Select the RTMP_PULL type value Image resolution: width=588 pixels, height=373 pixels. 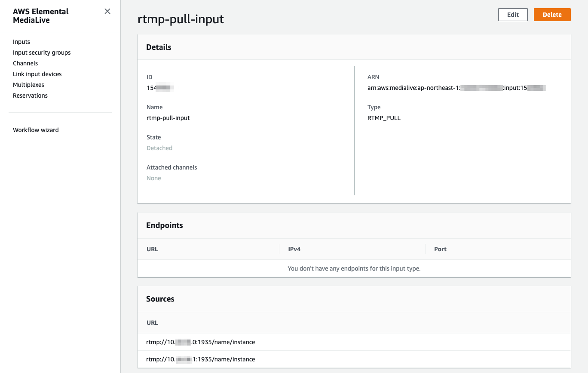[x=384, y=118]
